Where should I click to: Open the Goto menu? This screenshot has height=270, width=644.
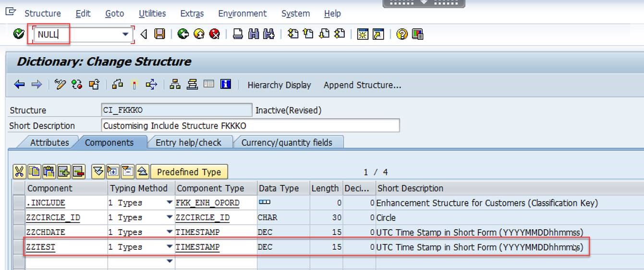(115, 13)
